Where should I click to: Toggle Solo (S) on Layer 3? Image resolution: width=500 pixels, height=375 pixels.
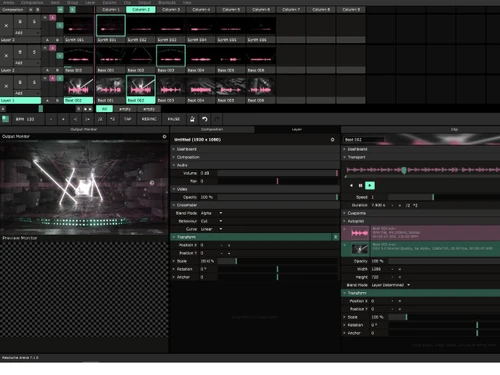click(x=34, y=22)
